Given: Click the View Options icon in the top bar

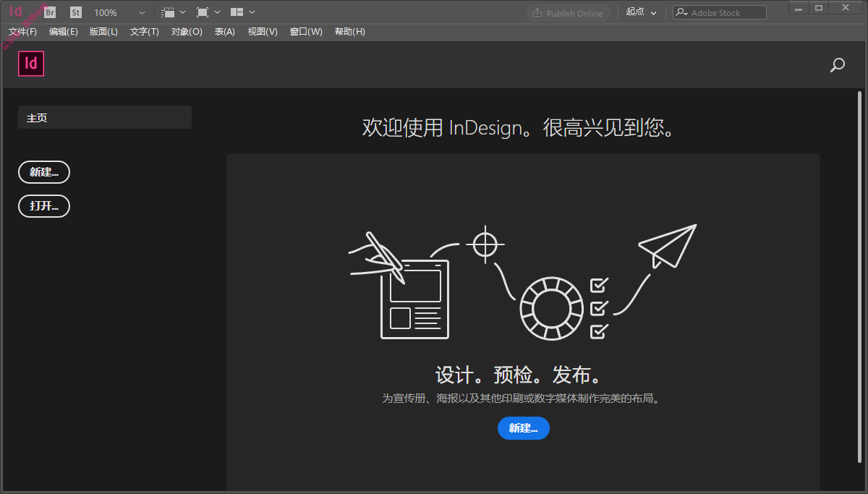Looking at the screenshot, I should (x=168, y=12).
